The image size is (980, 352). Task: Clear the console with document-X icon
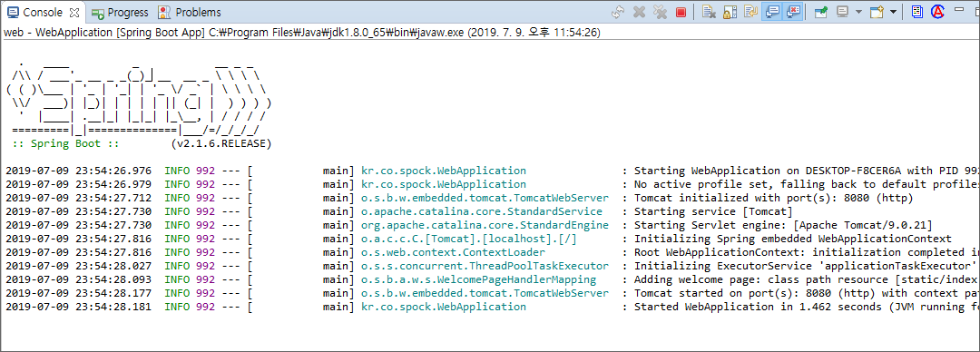coord(709,12)
